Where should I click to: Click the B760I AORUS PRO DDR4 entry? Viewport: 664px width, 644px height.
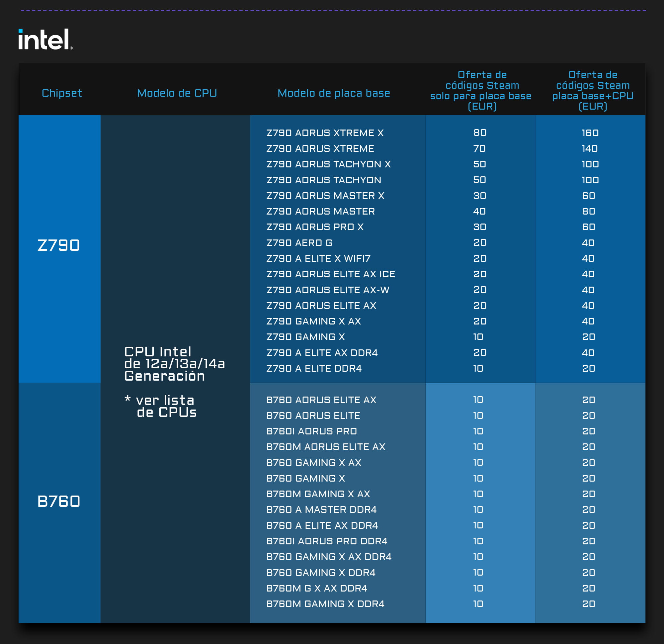(x=327, y=541)
